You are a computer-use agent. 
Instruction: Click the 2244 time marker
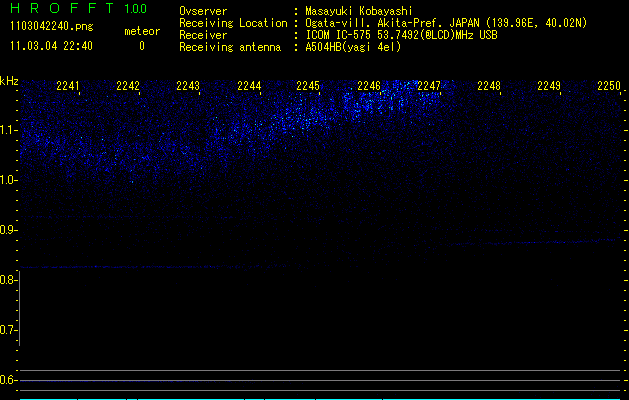(249, 85)
